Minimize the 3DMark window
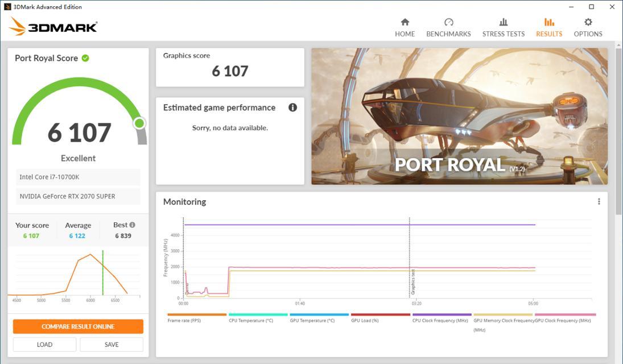 (571, 7)
